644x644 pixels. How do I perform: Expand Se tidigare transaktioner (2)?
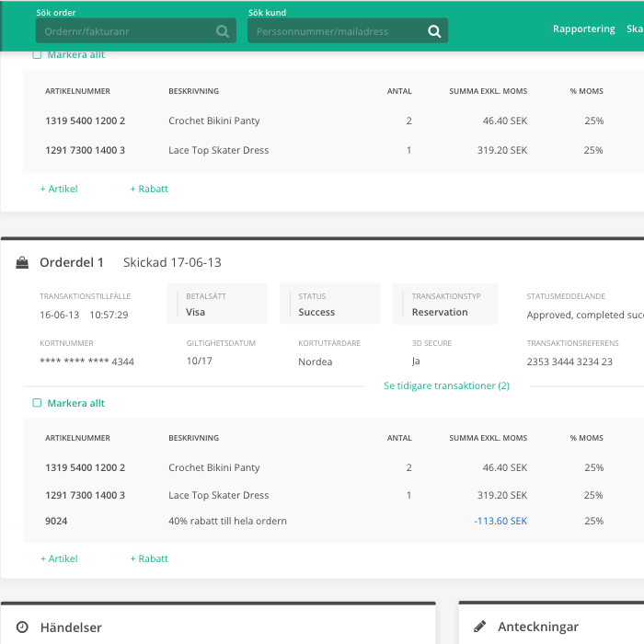pos(446,385)
